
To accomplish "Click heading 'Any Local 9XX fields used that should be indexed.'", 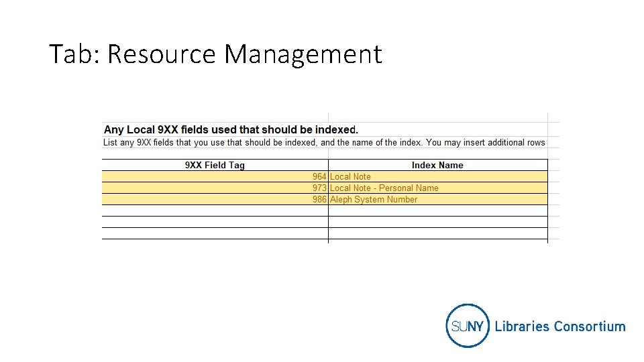I will 231,129.
